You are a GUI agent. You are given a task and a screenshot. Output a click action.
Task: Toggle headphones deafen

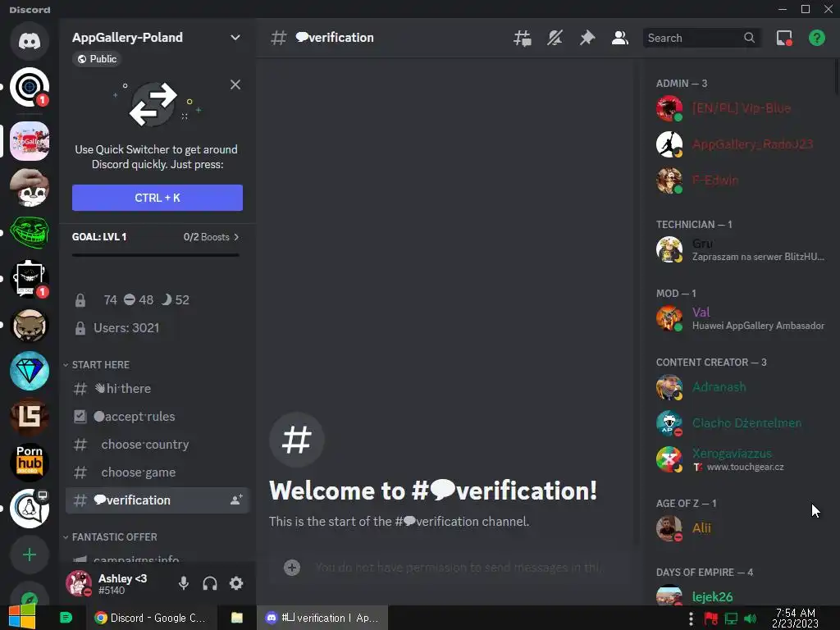click(x=210, y=583)
